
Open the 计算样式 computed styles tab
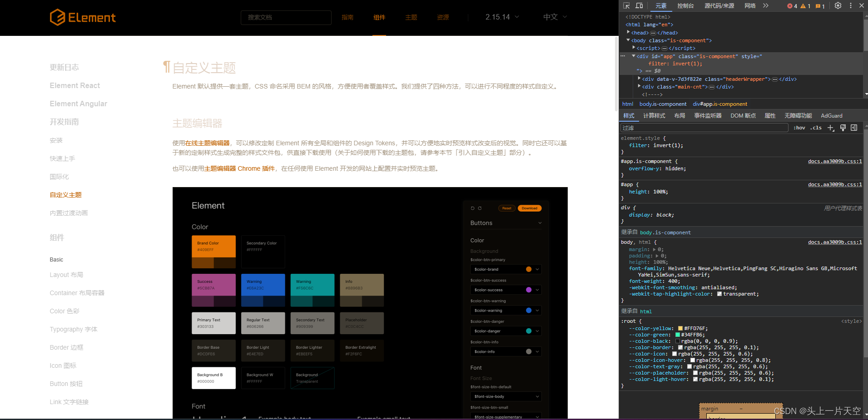[654, 116]
